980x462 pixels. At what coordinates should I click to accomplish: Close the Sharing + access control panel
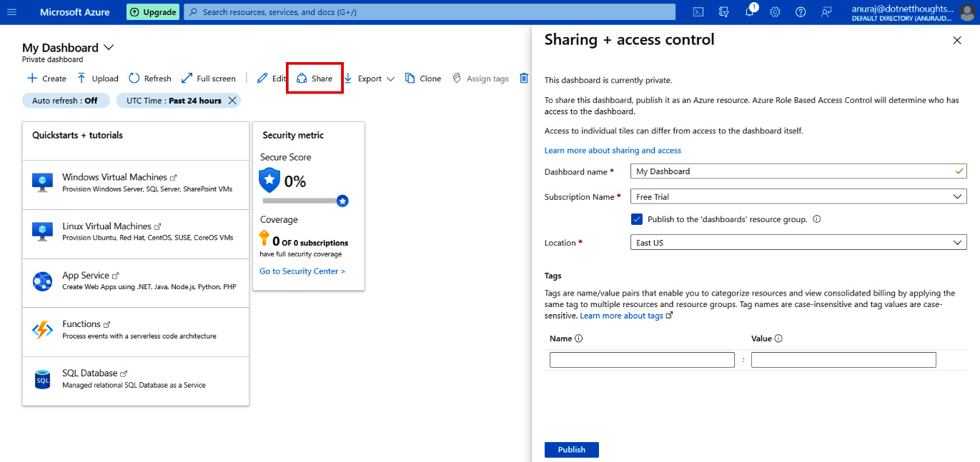tap(957, 41)
